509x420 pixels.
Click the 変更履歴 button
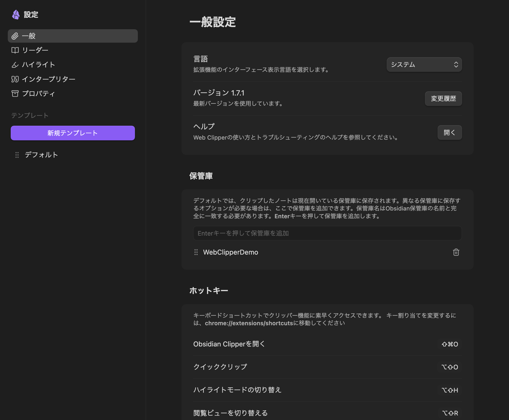pos(443,99)
